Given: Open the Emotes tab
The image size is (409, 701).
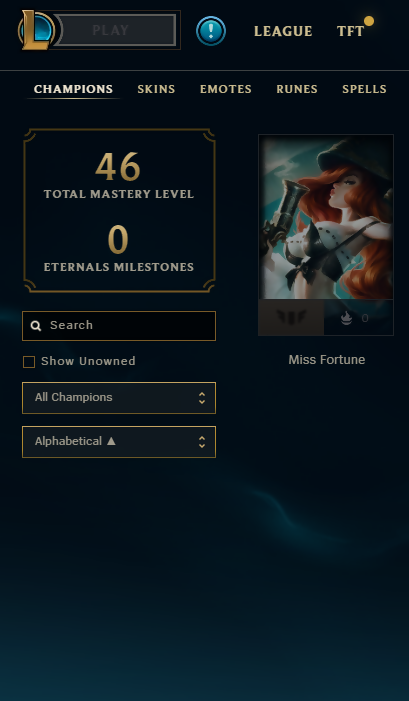Looking at the screenshot, I should (226, 89).
